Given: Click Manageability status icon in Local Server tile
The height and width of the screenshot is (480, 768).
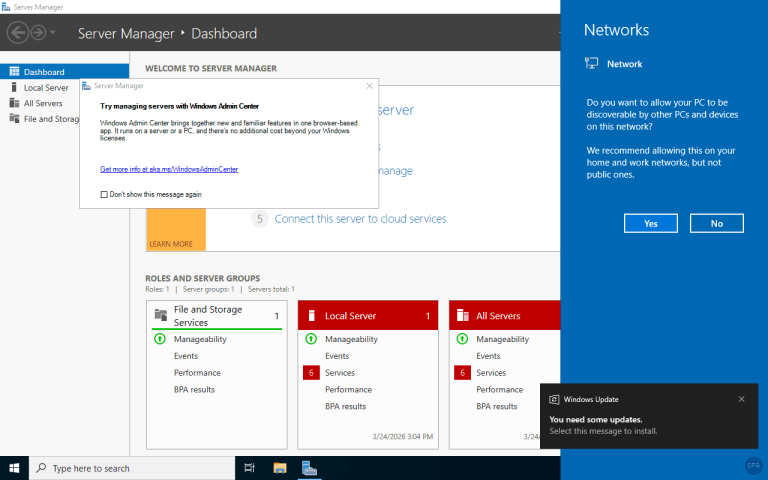Looking at the screenshot, I should pos(311,338).
